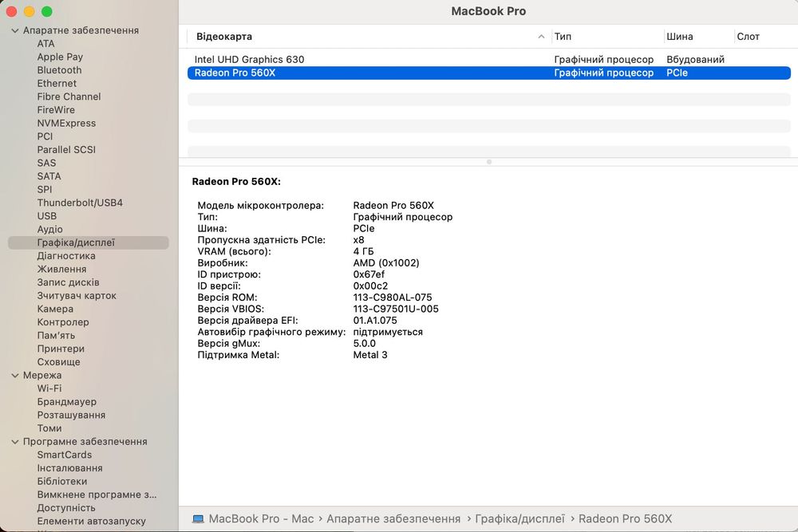
Task: Select Bluetooth in the sidebar
Action: click(x=59, y=70)
